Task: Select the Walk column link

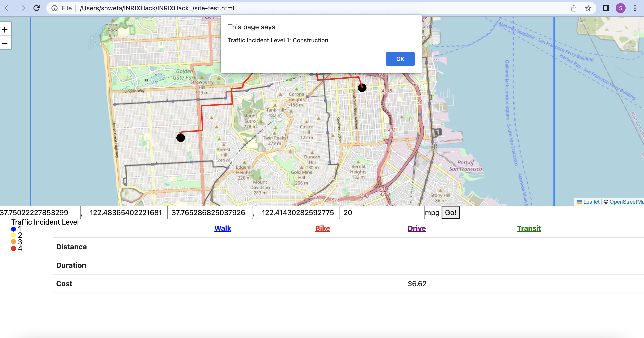Action: [222, 228]
